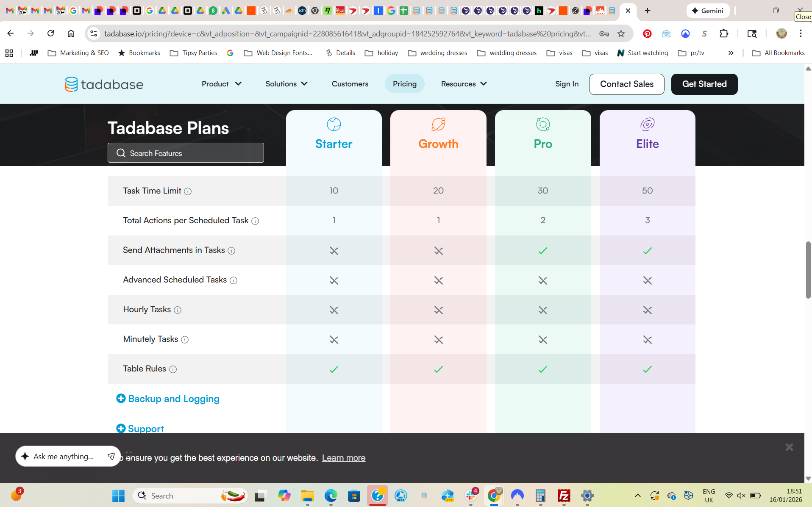
Task: Expand the Support section
Action: tap(140, 428)
